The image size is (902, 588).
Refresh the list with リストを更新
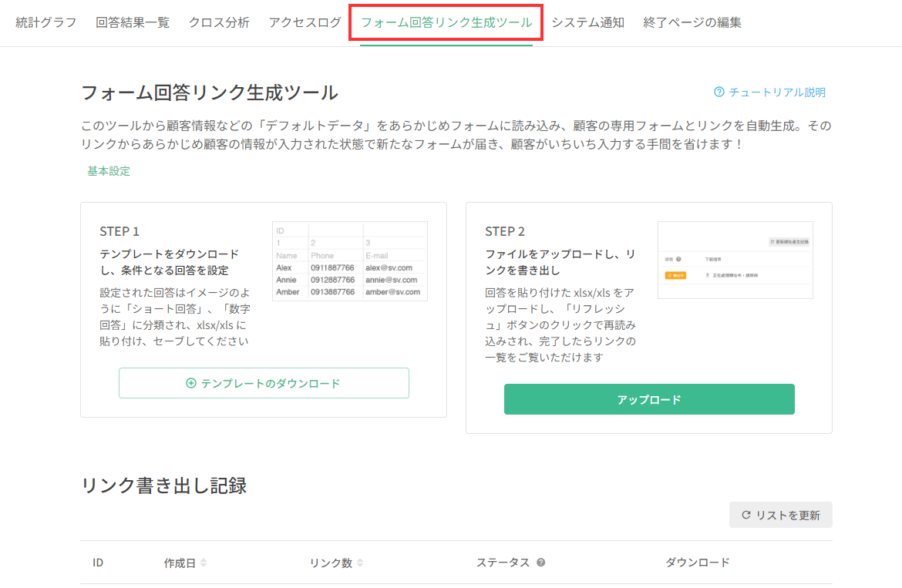(781, 515)
